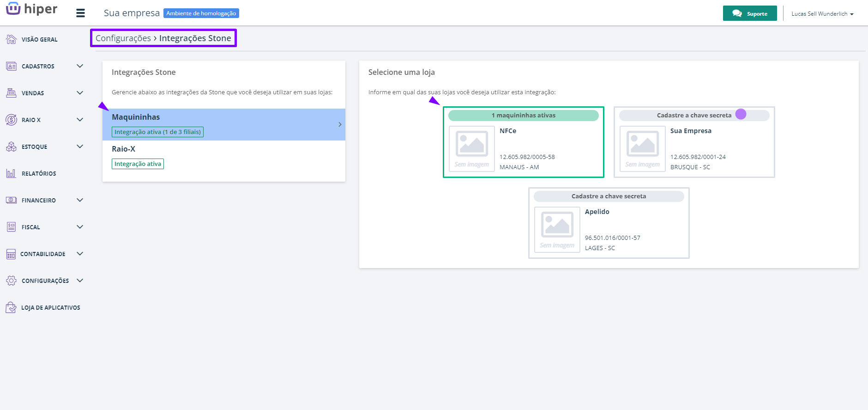The height and width of the screenshot is (410, 868).
Task: Click CNPJ 96.501.016/0001-57
Action: (613, 238)
